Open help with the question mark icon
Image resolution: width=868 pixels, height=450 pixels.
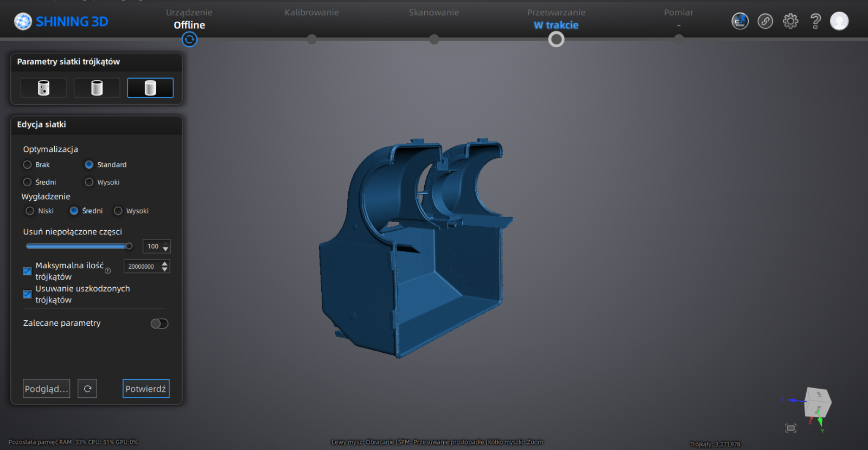[815, 21]
